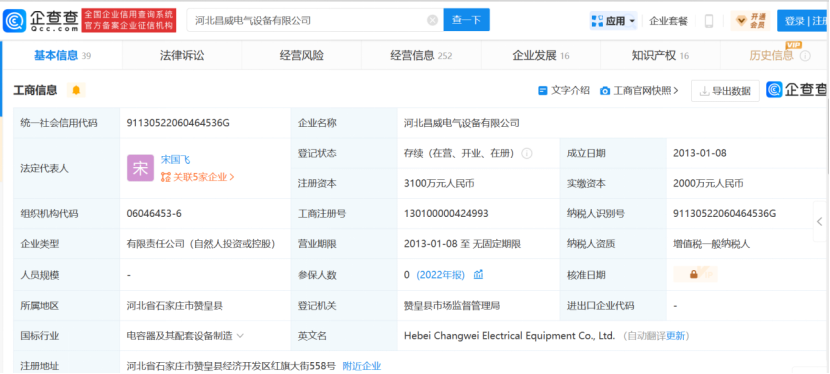Switch to the 法律诉讼 tab
Screen dimensions: 830x374
[x=182, y=56]
